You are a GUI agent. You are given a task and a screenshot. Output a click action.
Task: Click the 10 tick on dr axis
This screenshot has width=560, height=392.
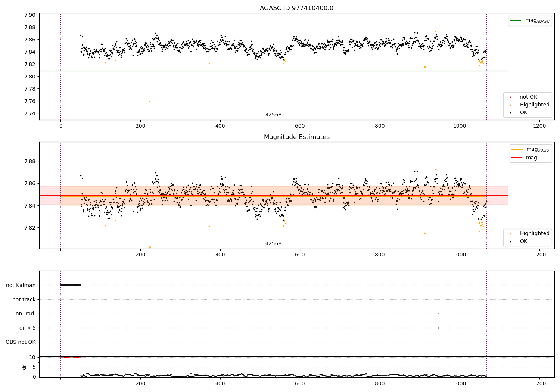pos(32,357)
